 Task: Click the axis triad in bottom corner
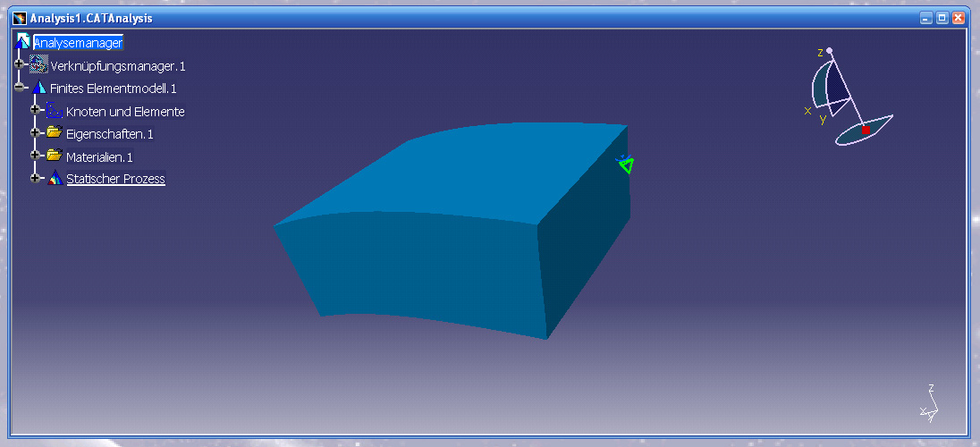(x=929, y=404)
